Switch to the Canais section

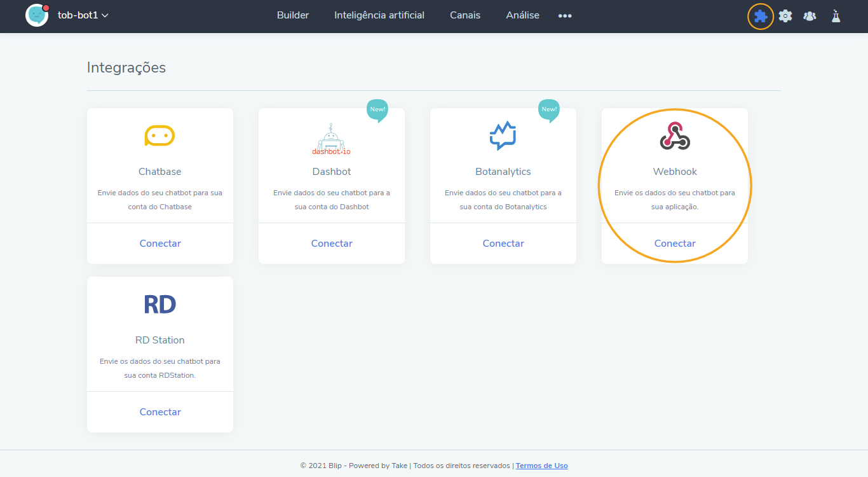point(465,15)
